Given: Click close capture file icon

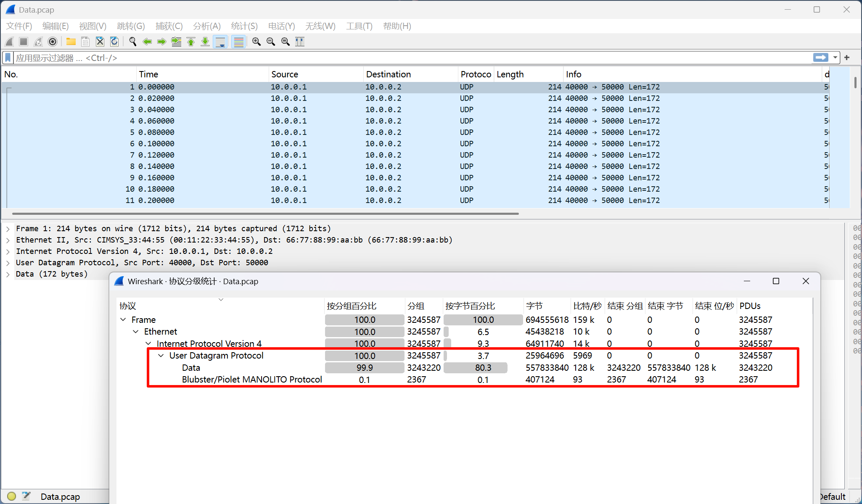Looking at the screenshot, I should [x=100, y=42].
